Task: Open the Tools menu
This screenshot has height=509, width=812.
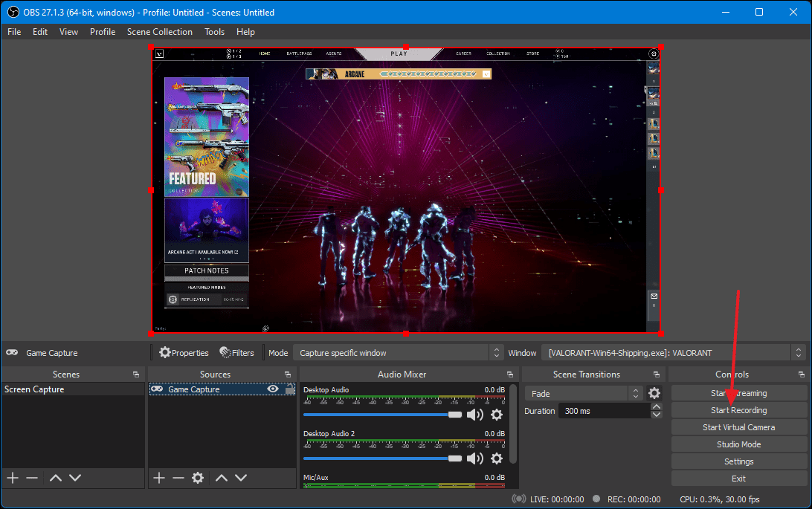Action: click(x=214, y=32)
